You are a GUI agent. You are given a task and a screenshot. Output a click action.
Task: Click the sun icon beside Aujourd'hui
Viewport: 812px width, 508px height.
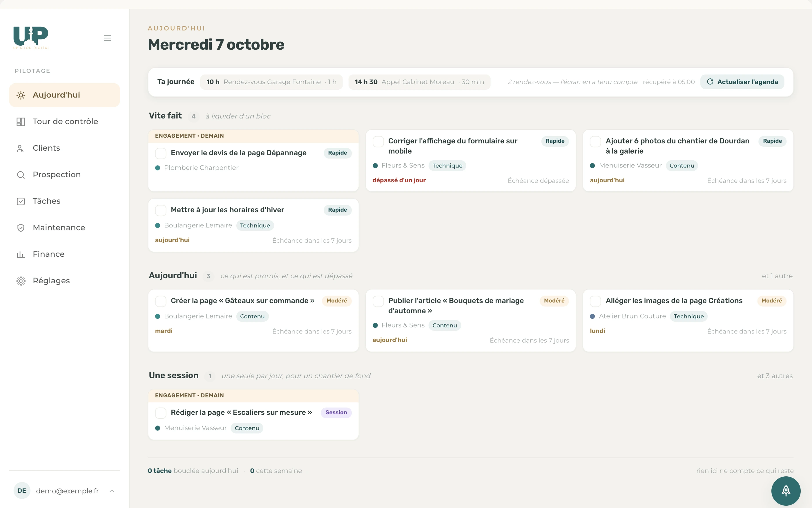pos(21,96)
